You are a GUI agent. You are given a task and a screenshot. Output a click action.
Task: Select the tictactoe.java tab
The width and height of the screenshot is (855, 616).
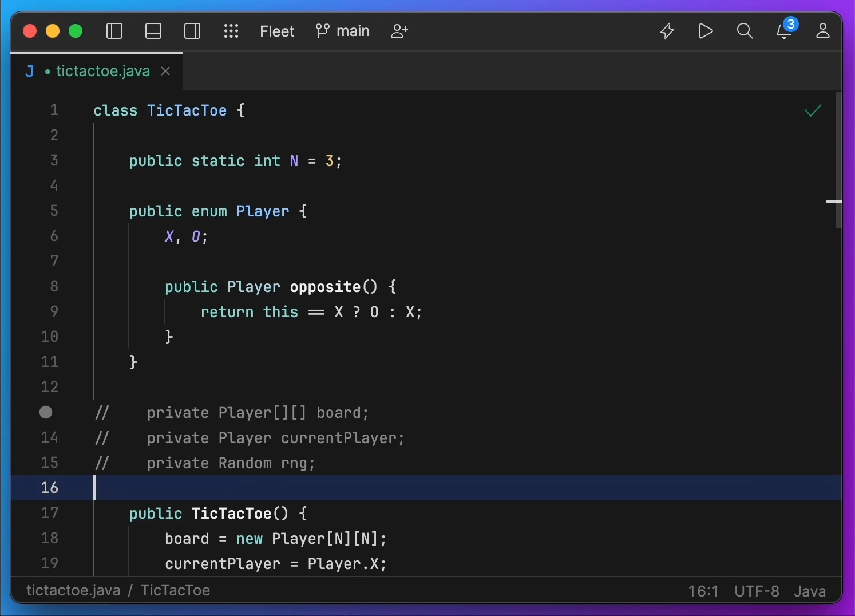97,71
